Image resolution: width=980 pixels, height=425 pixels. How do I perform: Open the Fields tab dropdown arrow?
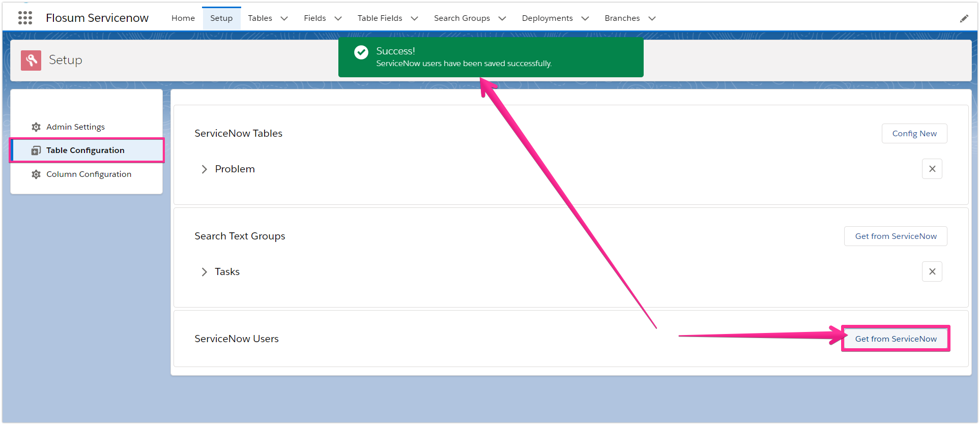(338, 18)
